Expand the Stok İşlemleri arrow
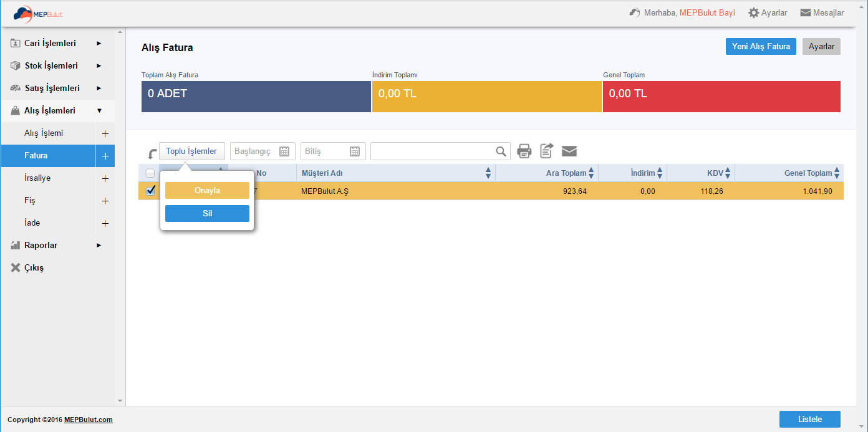868x432 pixels. coord(99,66)
